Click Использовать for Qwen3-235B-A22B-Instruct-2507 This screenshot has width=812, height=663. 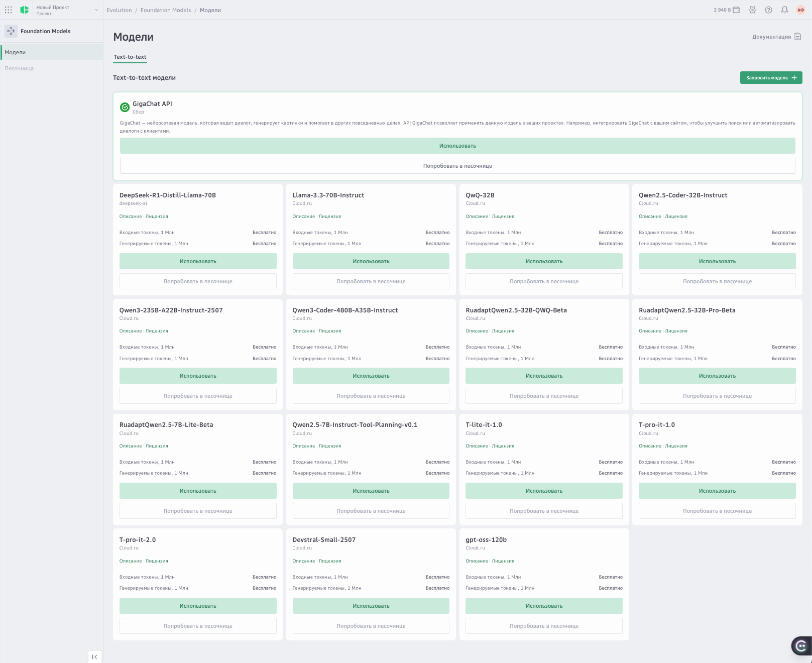198,376
